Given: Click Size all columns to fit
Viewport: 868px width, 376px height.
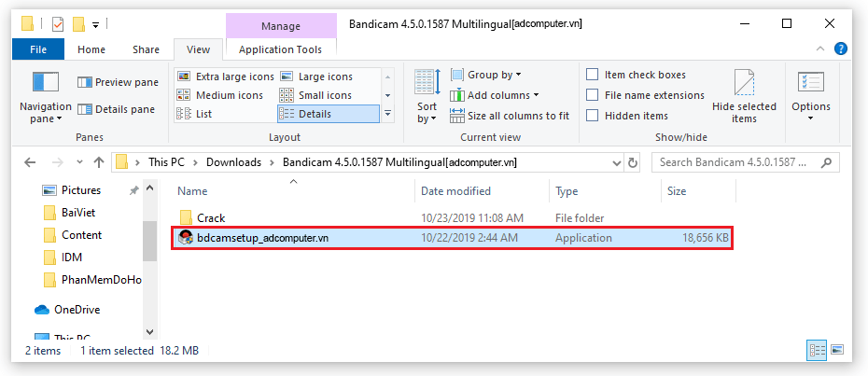Looking at the screenshot, I should (x=510, y=116).
